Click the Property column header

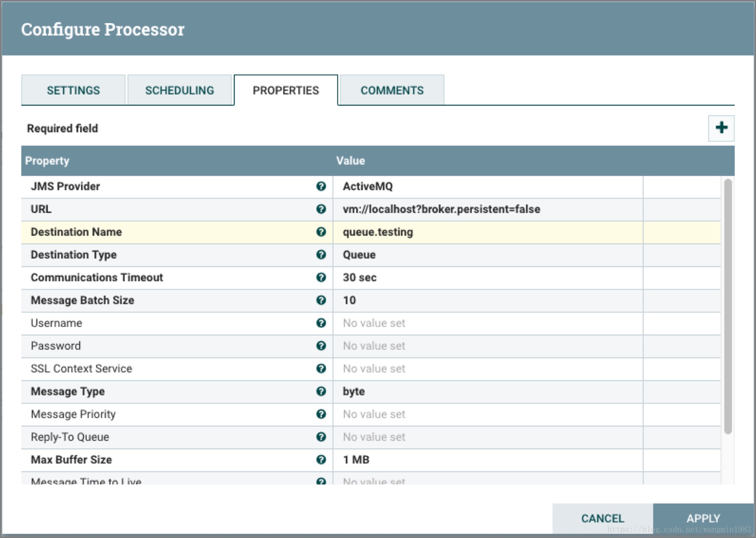click(47, 161)
